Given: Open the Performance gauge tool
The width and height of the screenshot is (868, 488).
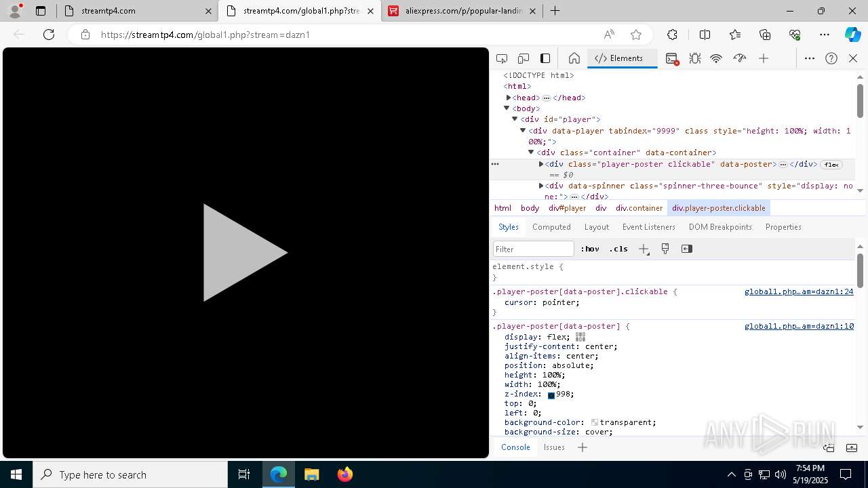Looking at the screenshot, I should click(x=740, y=58).
